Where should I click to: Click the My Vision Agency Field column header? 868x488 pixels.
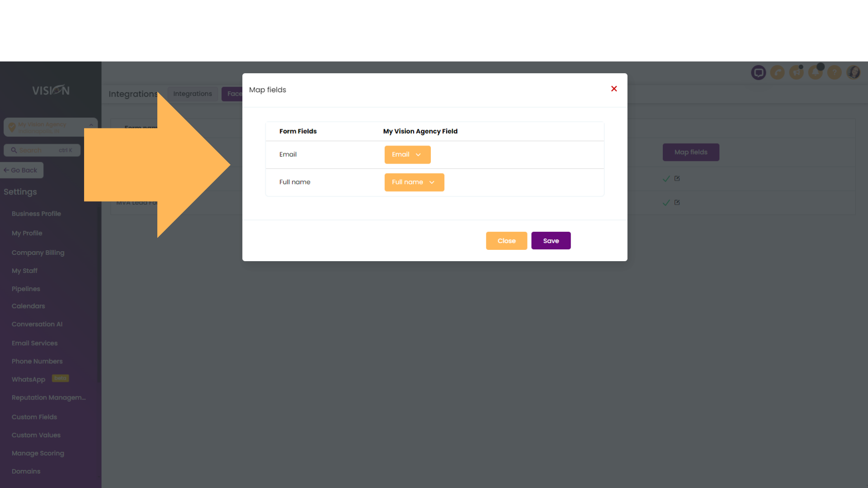420,131
